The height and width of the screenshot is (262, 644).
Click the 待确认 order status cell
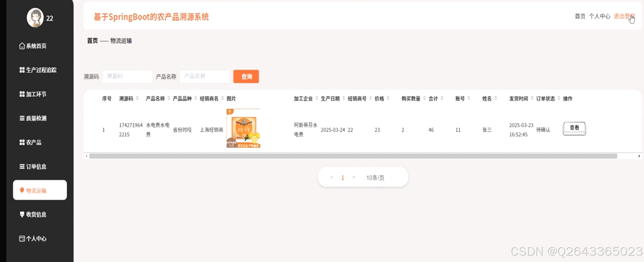click(x=543, y=130)
